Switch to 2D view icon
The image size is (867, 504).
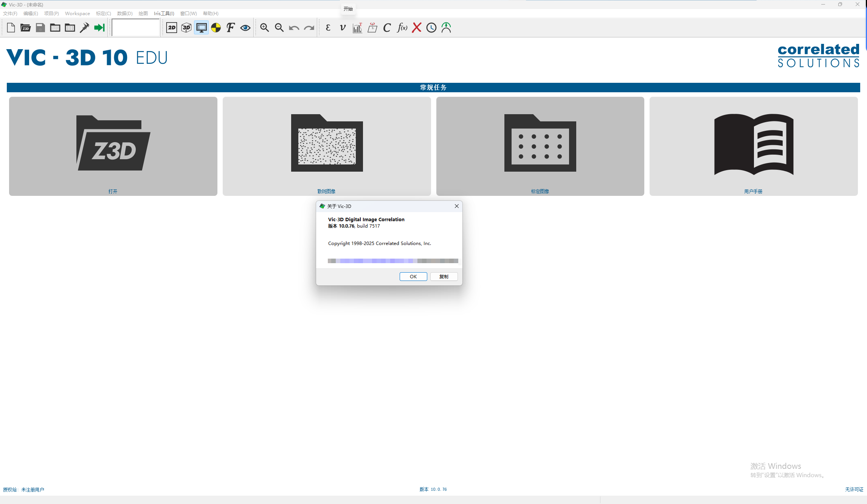[x=172, y=28]
